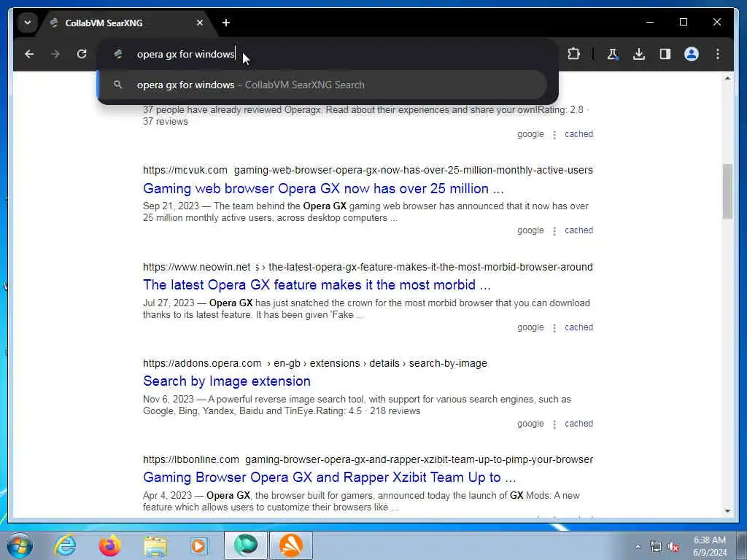
Task: Click google engine label under mcvuk result
Action: click(530, 230)
